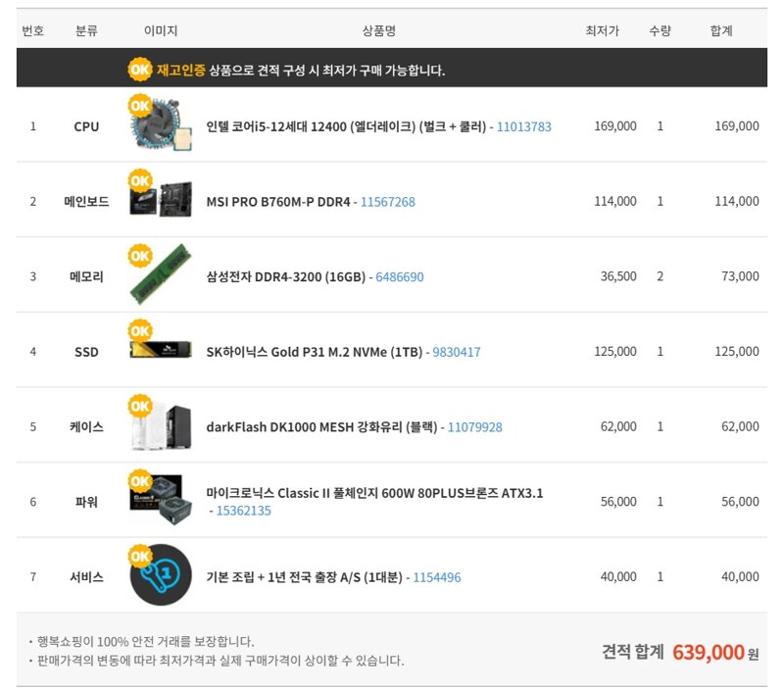This screenshot has height=690, width=784.
Task: Select the darkFlash DK1000 MESH product name
Action: [x=322, y=427]
